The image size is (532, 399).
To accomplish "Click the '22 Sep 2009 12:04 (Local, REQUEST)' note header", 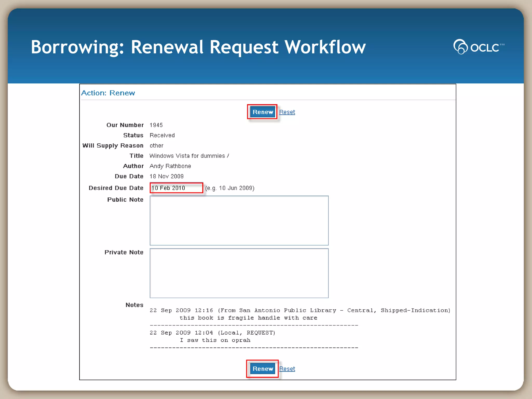I will click(x=212, y=333).
